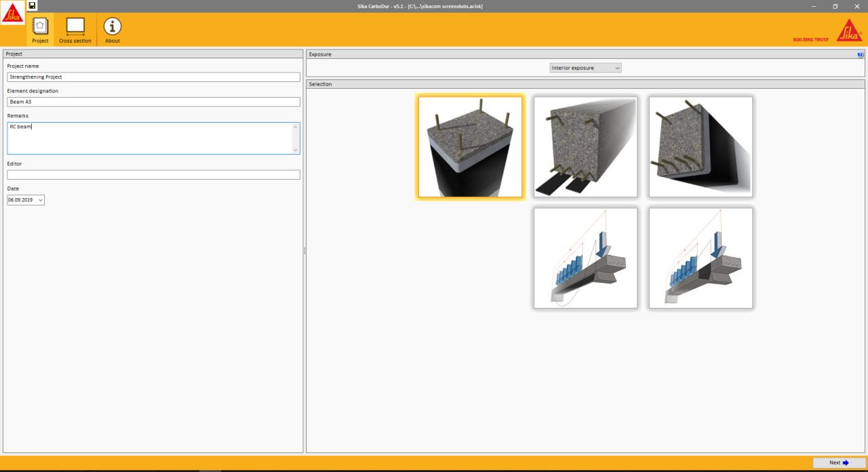The image size is (868, 472).
Task: Click the panel splitter handle
Action: 304,251
